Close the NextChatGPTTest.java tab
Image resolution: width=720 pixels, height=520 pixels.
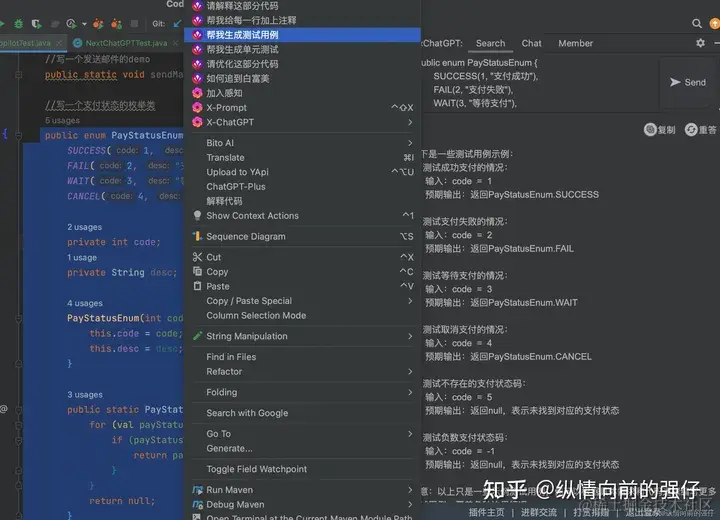(175, 43)
